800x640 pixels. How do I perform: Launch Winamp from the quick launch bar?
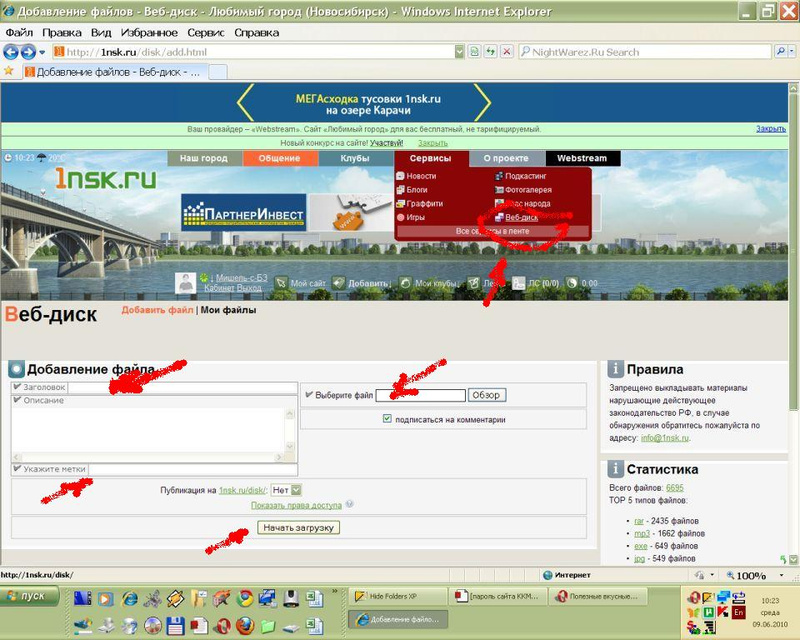176,598
